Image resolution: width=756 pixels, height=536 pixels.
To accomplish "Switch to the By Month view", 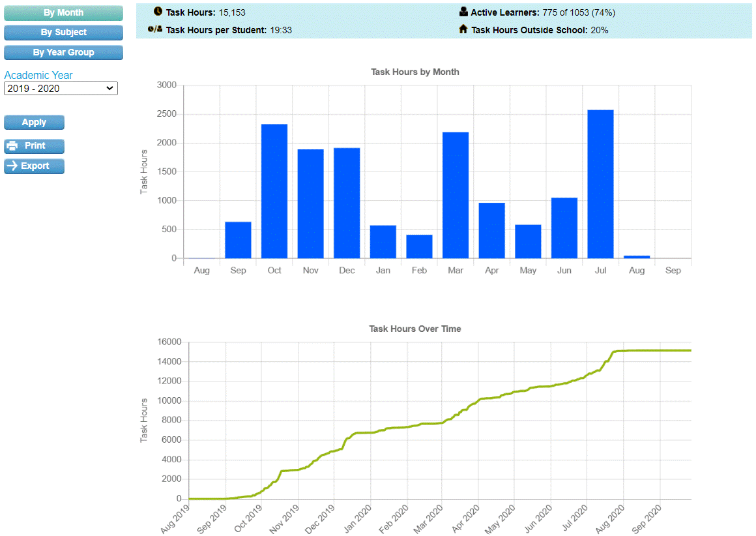I will click(x=63, y=13).
